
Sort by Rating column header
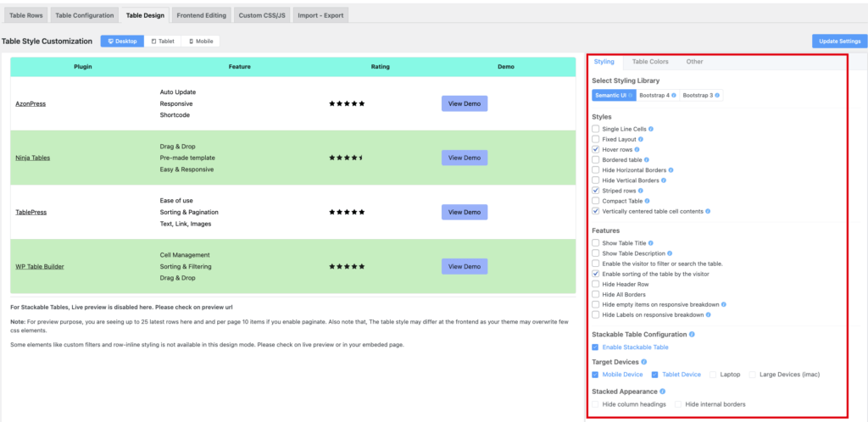(380, 67)
